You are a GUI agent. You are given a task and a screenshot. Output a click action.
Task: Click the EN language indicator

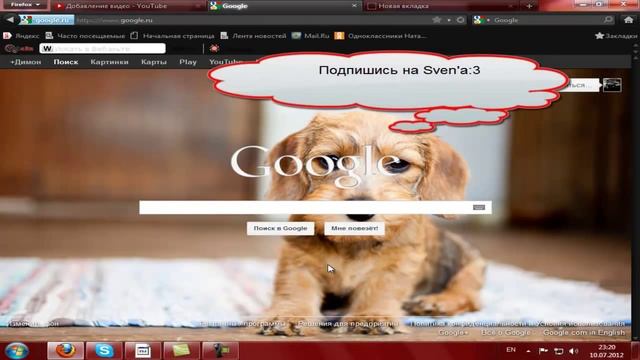[511, 350]
